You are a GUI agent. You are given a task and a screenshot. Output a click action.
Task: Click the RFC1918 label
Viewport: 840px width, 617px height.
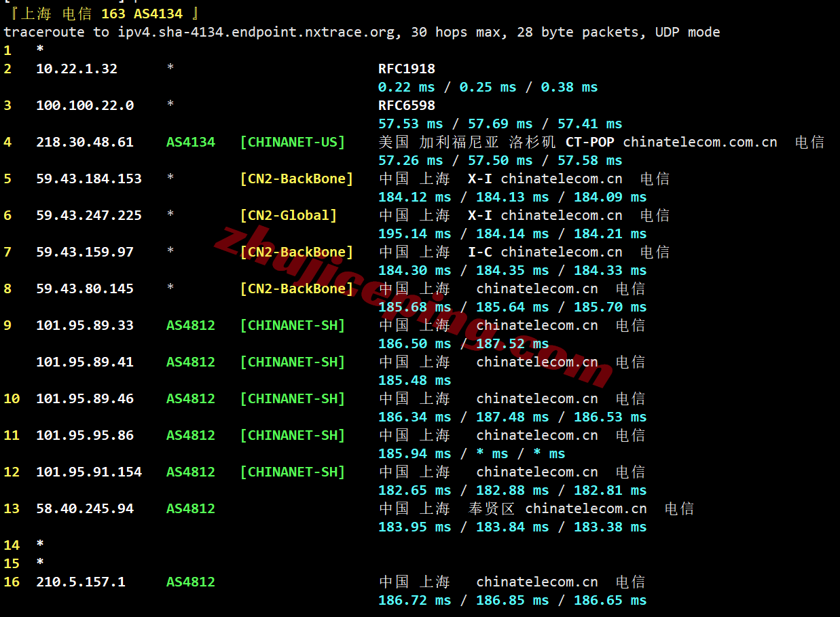click(x=407, y=69)
